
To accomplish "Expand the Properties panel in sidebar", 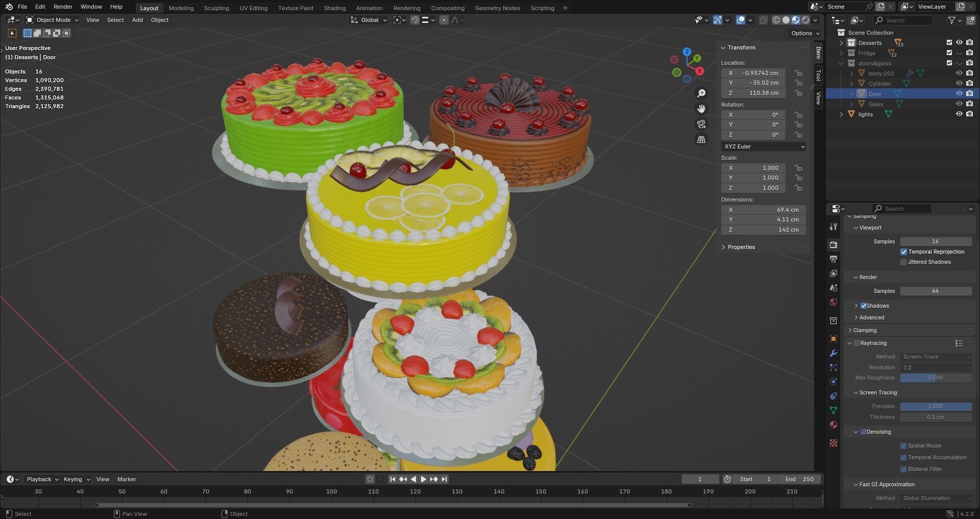I will (741, 247).
